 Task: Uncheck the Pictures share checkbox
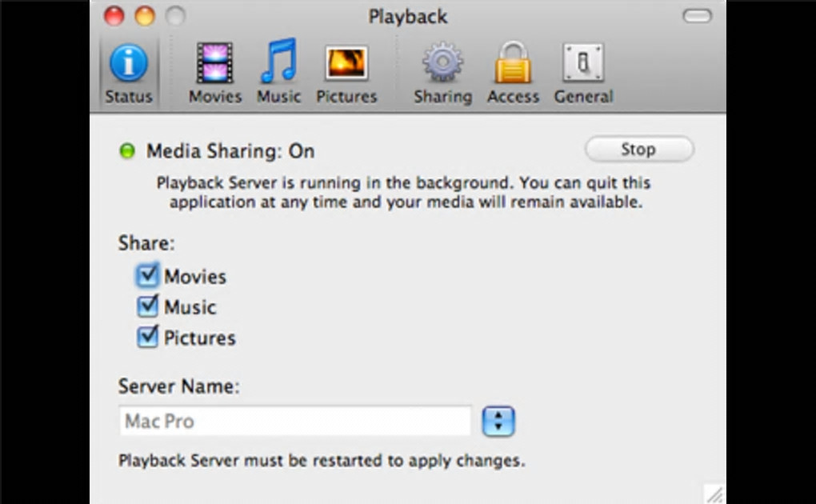(147, 337)
